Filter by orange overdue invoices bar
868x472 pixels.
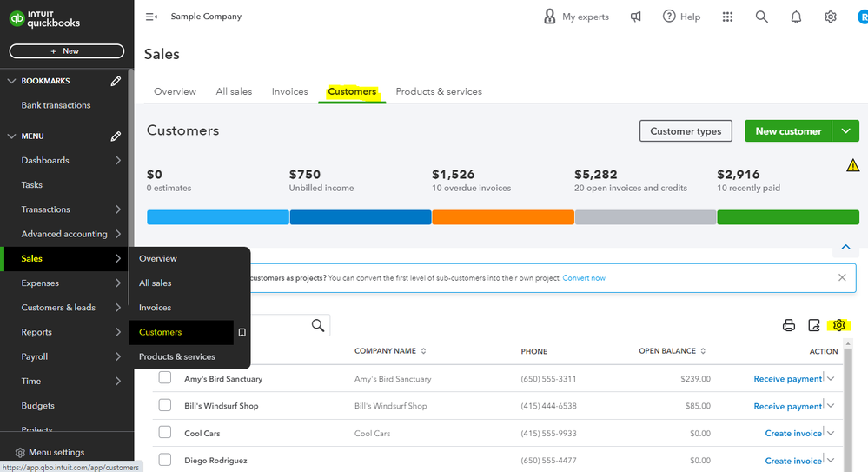coord(503,217)
